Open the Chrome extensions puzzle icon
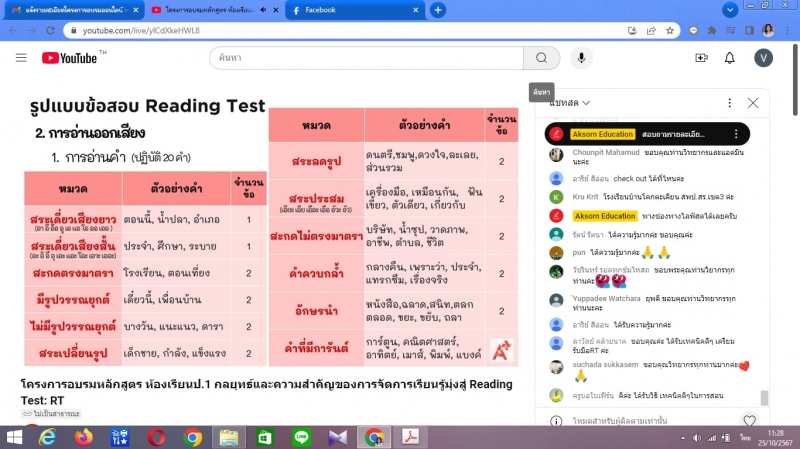 click(712, 31)
